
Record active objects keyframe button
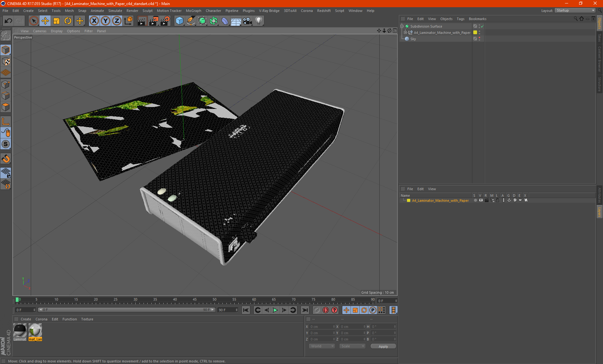[x=326, y=310]
